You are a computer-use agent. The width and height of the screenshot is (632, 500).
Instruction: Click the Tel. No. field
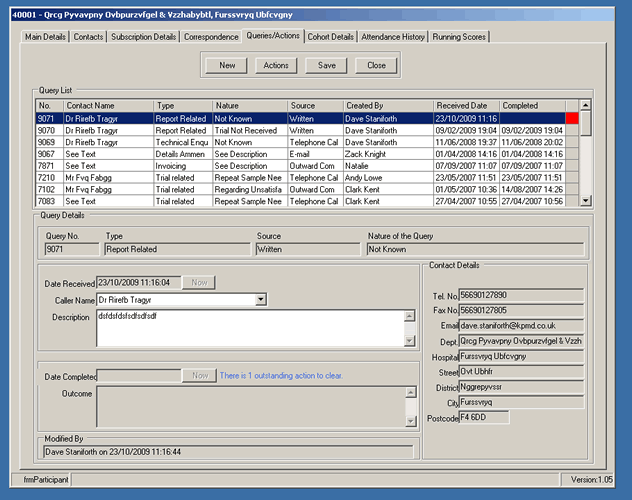pos(521,295)
